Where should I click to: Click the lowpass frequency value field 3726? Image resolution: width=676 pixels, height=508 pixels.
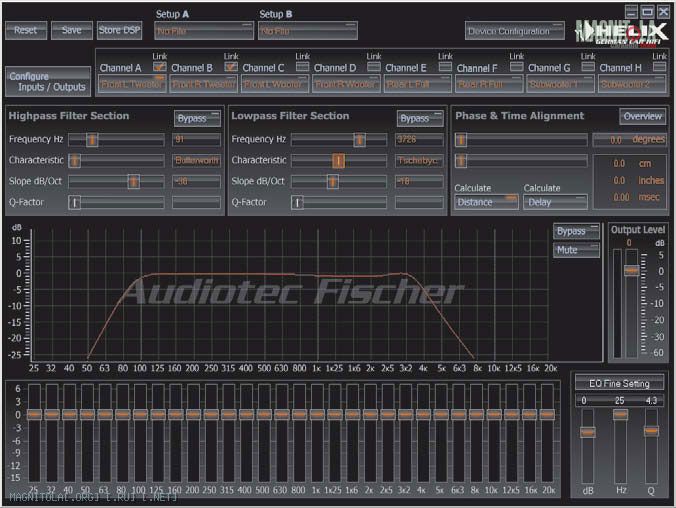pos(419,139)
